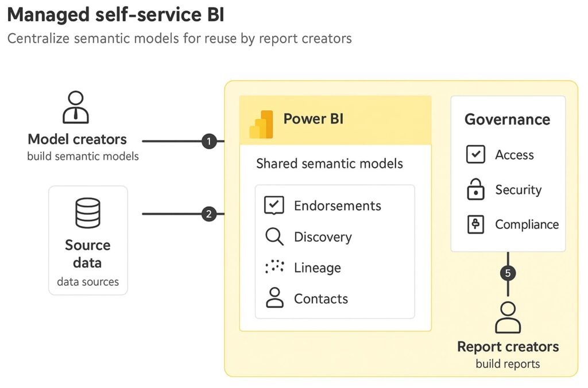
Task: Click the Endorsements checkmark badge icon
Action: (274, 205)
